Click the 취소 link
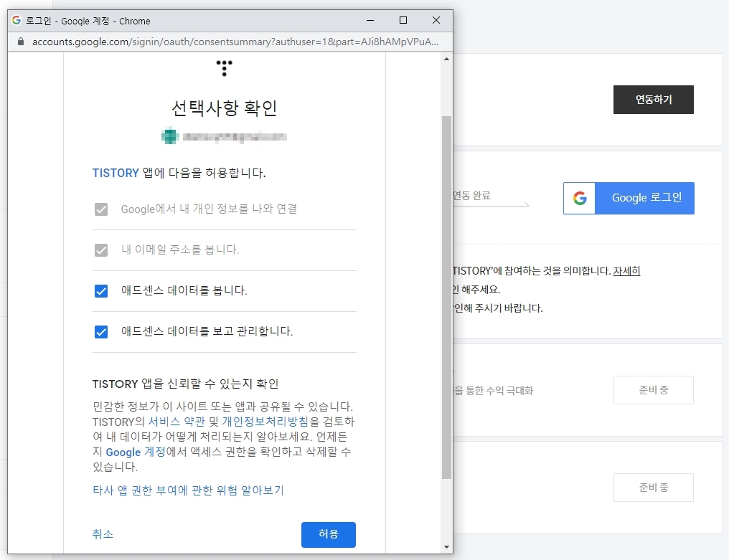 103,534
